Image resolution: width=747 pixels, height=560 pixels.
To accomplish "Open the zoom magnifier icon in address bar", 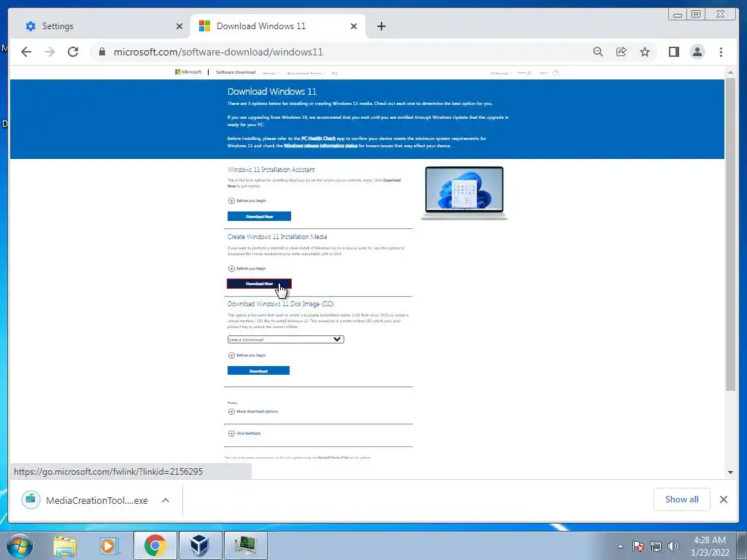I will [598, 52].
